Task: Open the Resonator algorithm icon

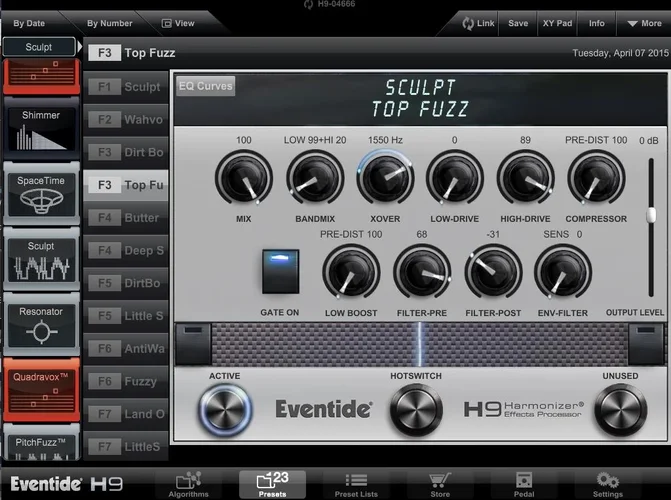Action: tap(41, 325)
